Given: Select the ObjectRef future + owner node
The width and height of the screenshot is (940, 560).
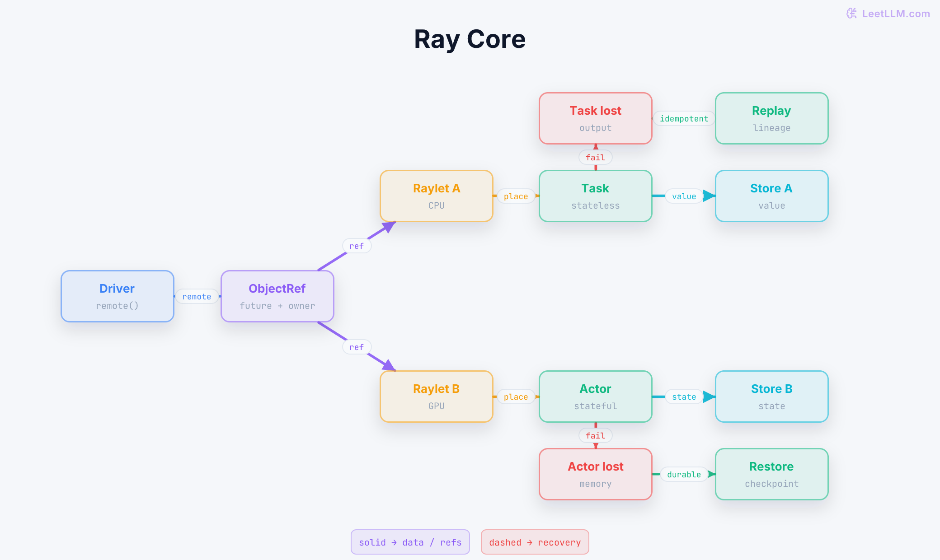Looking at the screenshot, I should [277, 296].
